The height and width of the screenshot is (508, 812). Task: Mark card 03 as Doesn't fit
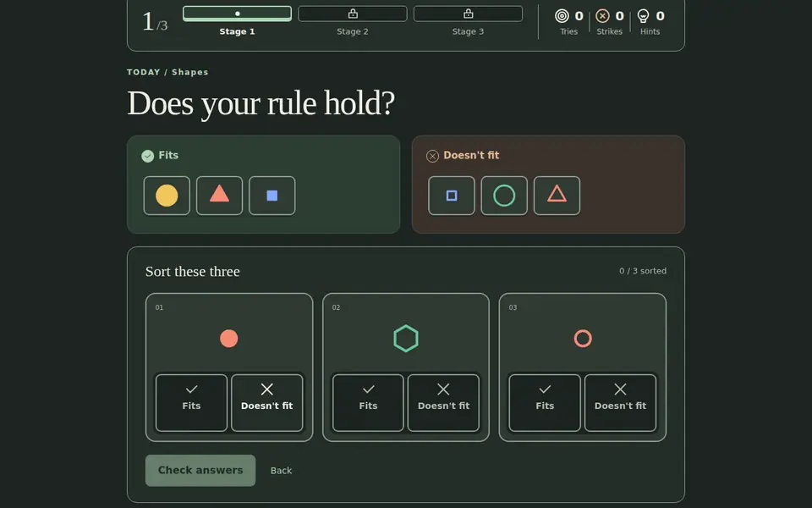(620, 403)
